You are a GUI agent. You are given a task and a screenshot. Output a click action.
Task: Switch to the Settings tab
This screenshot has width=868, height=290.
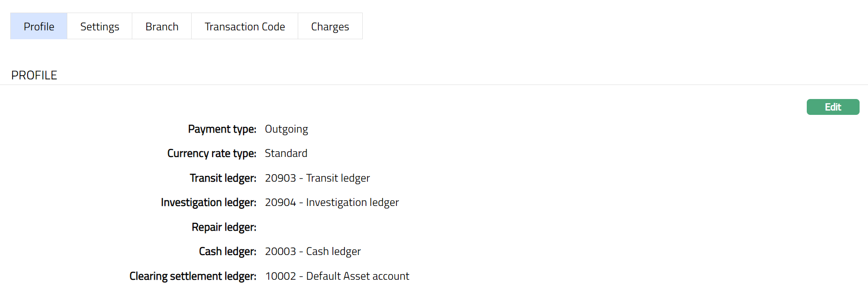[100, 27]
